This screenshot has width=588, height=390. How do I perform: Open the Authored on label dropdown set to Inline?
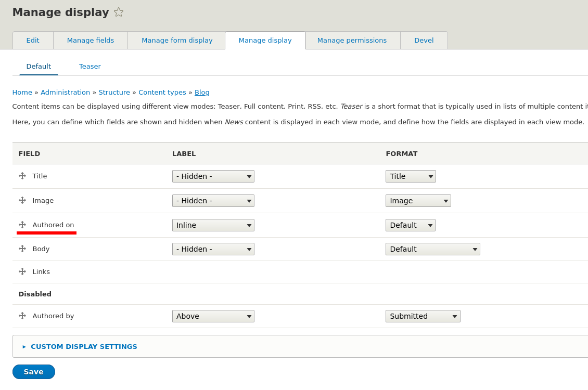[213, 225]
